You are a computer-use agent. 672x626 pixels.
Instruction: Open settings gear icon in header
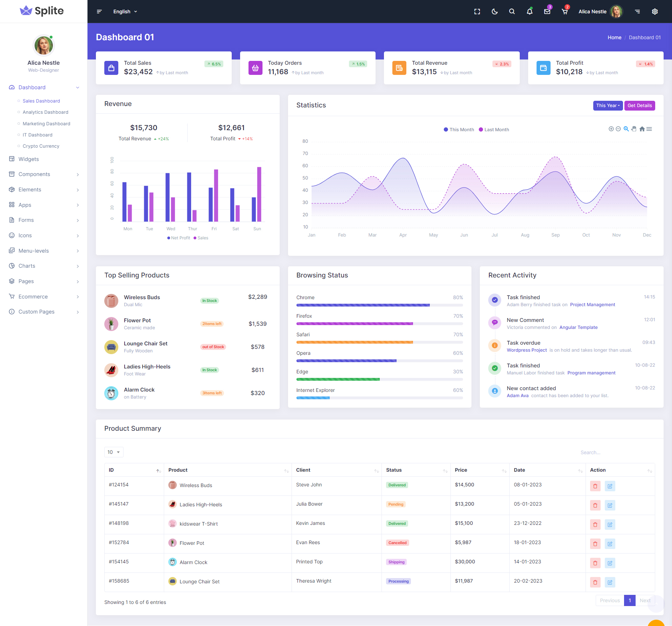click(655, 12)
